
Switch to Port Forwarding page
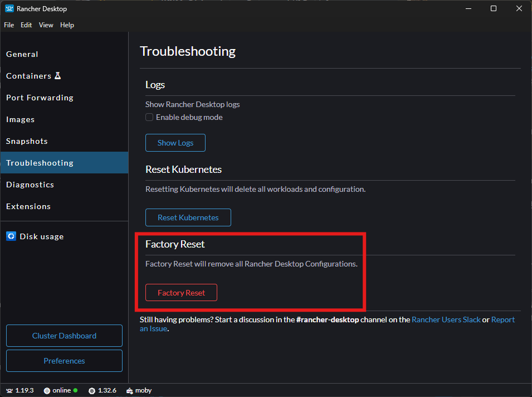[x=64, y=98]
